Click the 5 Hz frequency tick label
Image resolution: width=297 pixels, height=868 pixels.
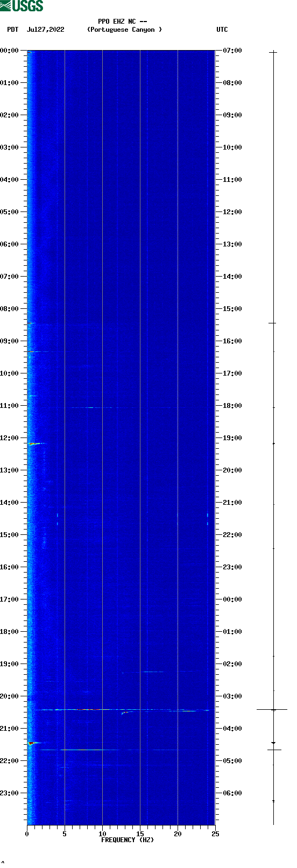click(65, 834)
